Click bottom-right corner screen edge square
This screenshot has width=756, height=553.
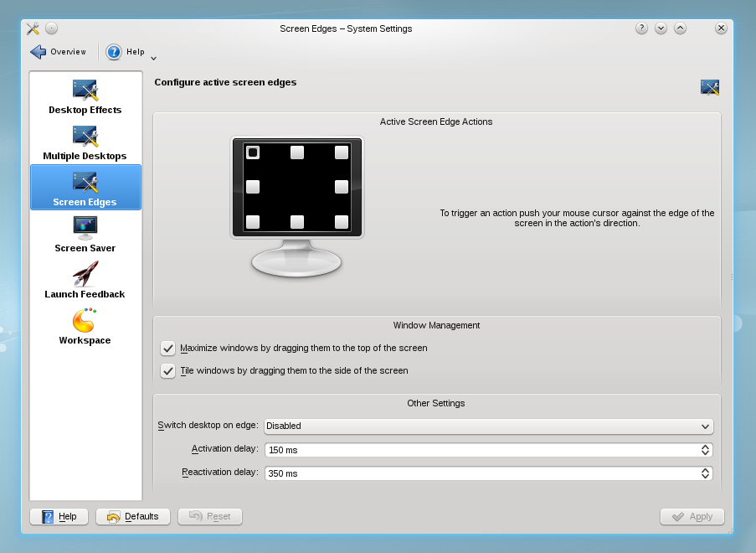(341, 222)
